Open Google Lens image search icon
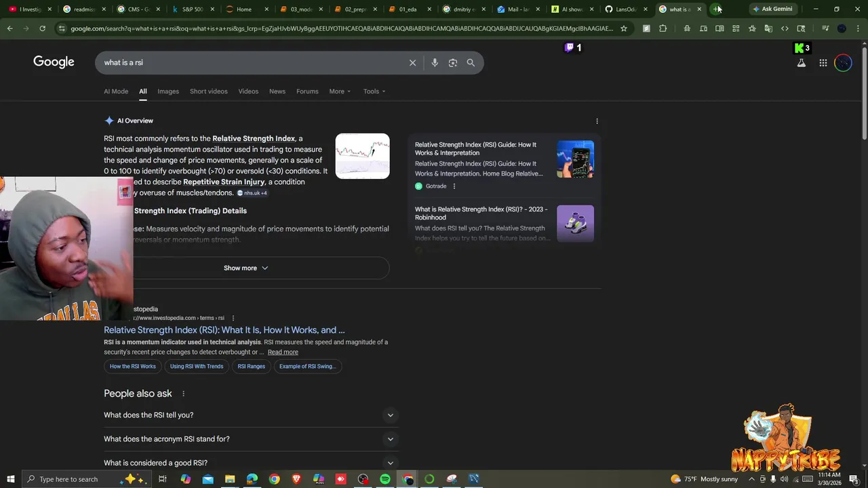This screenshot has height=488, width=868. pos(452,62)
